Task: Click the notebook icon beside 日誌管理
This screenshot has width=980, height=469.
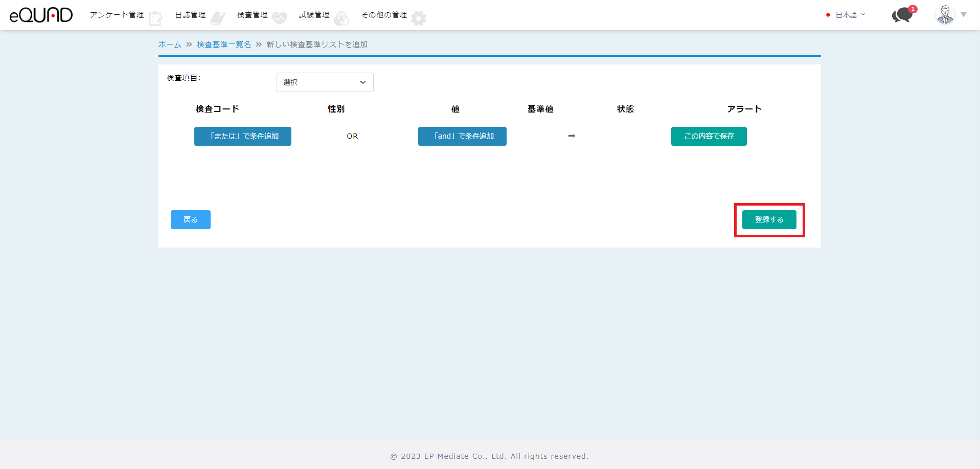Action: [x=218, y=18]
